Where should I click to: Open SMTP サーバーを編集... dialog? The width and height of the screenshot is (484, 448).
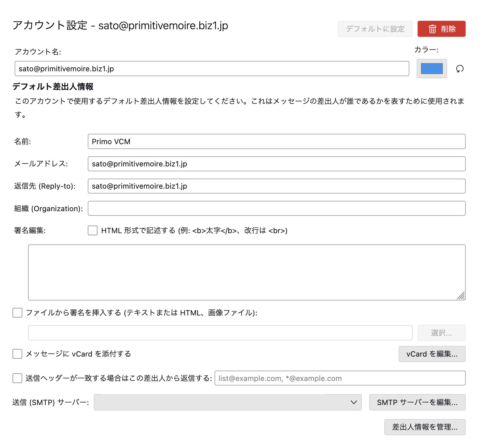[417, 402]
